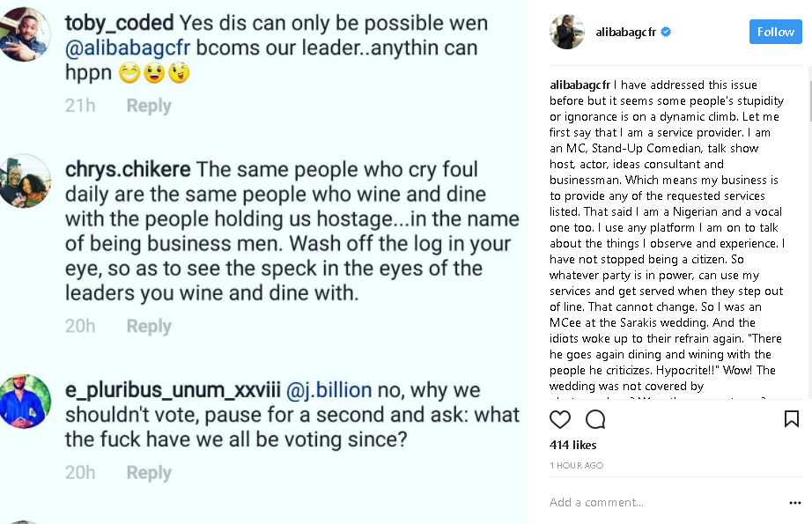Image resolution: width=812 pixels, height=524 pixels.
Task: Click the alibabagcfr username in the post header
Action: [x=625, y=32]
